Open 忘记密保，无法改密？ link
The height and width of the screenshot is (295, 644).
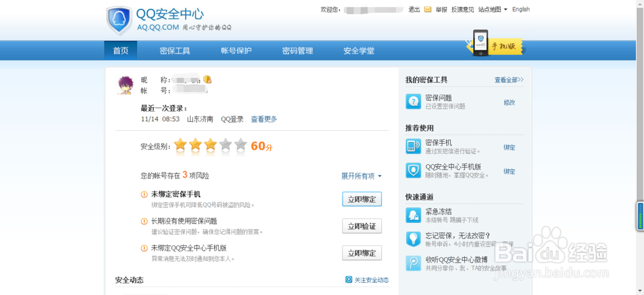pyautogui.click(x=458, y=236)
